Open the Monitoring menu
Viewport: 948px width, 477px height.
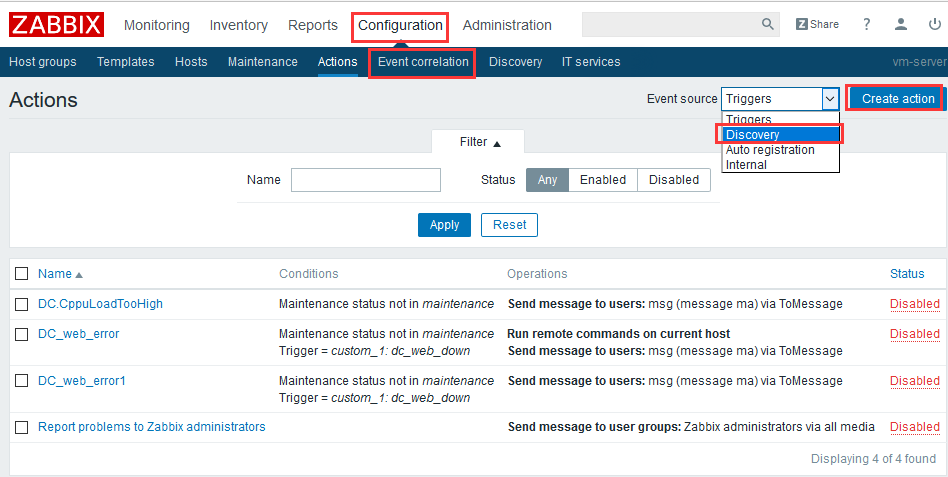point(157,25)
